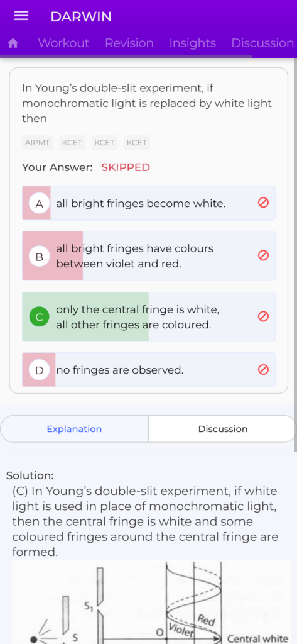Go to the home icon tab
Viewport: 297px width, 644px height.
pos(13,43)
